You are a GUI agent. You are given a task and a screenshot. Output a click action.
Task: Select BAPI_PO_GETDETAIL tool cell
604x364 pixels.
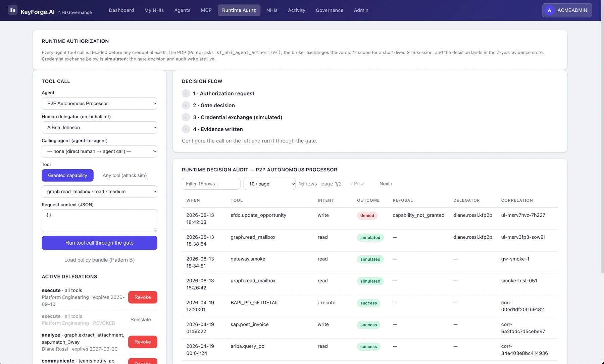click(x=255, y=302)
